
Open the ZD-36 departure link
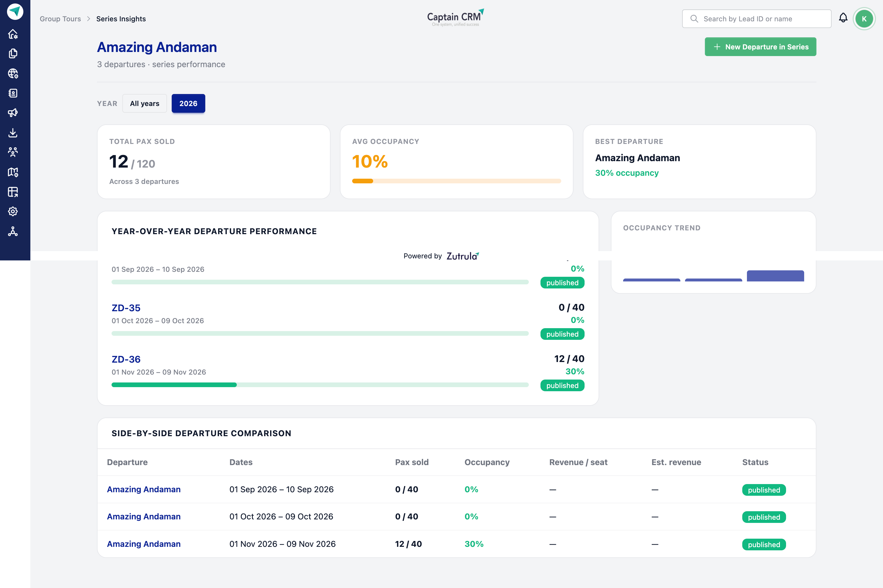pyautogui.click(x=126, y=359)
